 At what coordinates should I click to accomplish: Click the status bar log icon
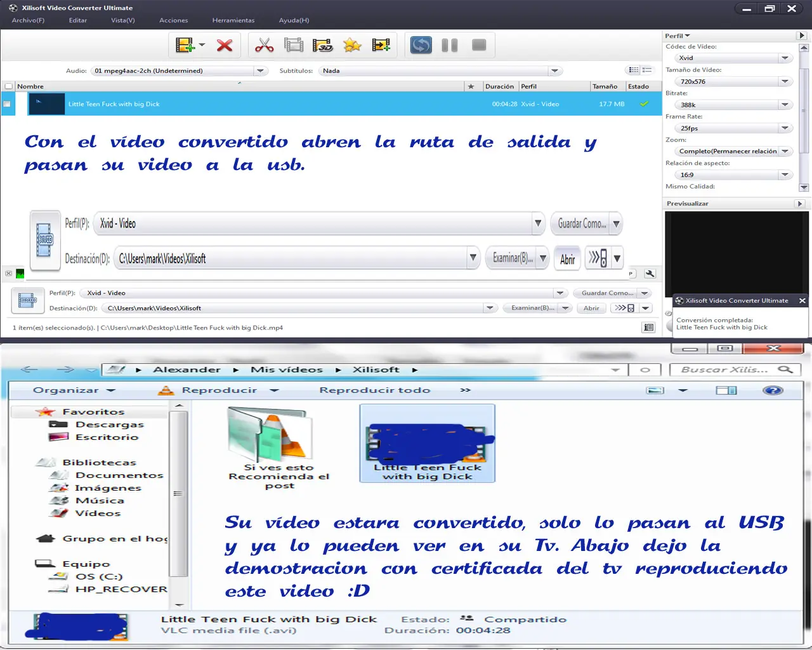tap(648, 328)
